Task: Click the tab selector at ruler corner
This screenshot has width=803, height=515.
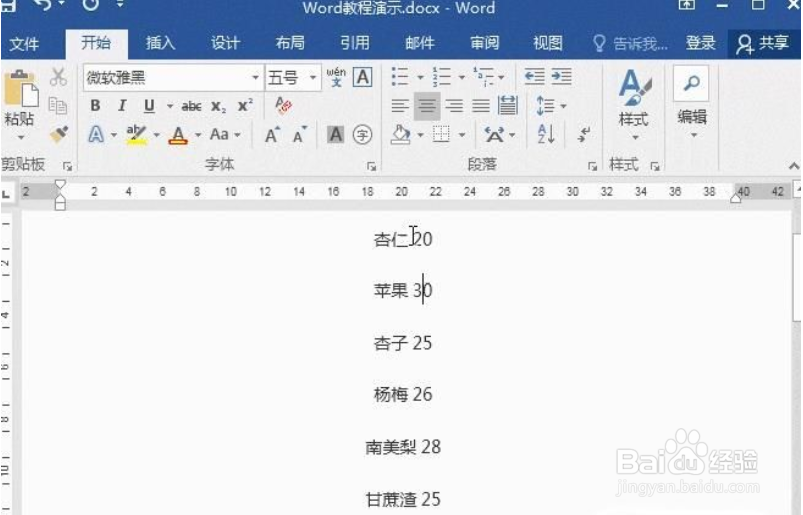Action: point(6,194)
